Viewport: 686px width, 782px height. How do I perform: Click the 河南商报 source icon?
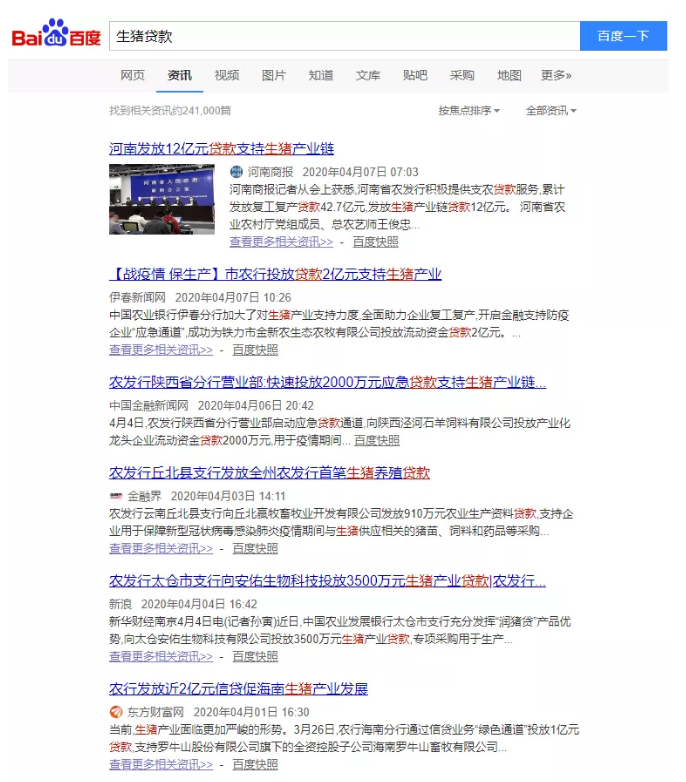point(236,172)
